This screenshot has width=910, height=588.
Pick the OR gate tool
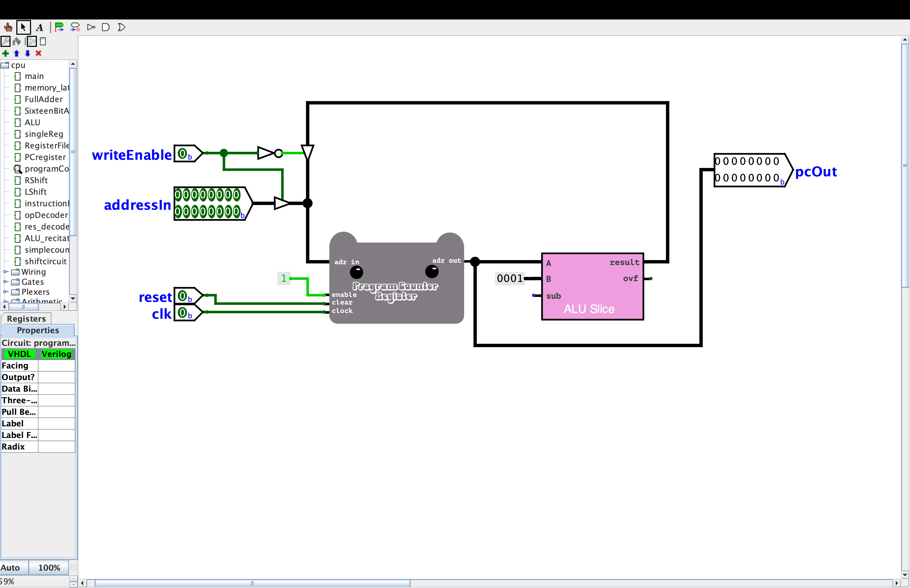click(x=121, y=27)
